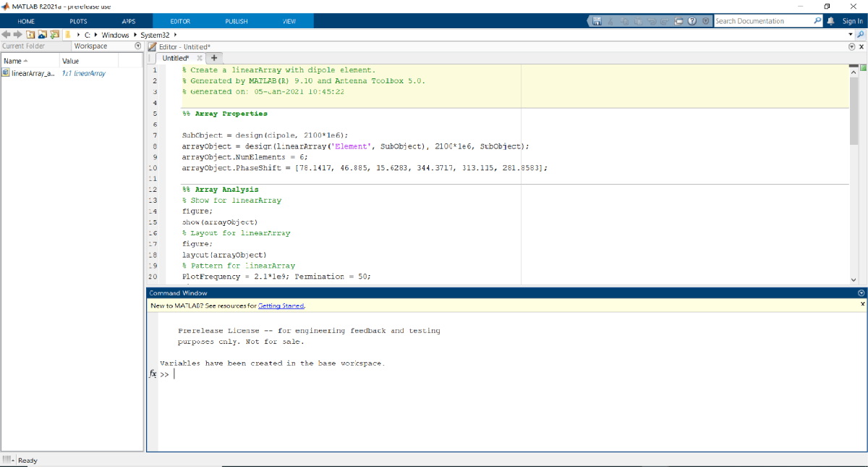Click Sign In at the top right
This screenshot has height=467, width=868.
pyautogui.click(x=852, y=21)
